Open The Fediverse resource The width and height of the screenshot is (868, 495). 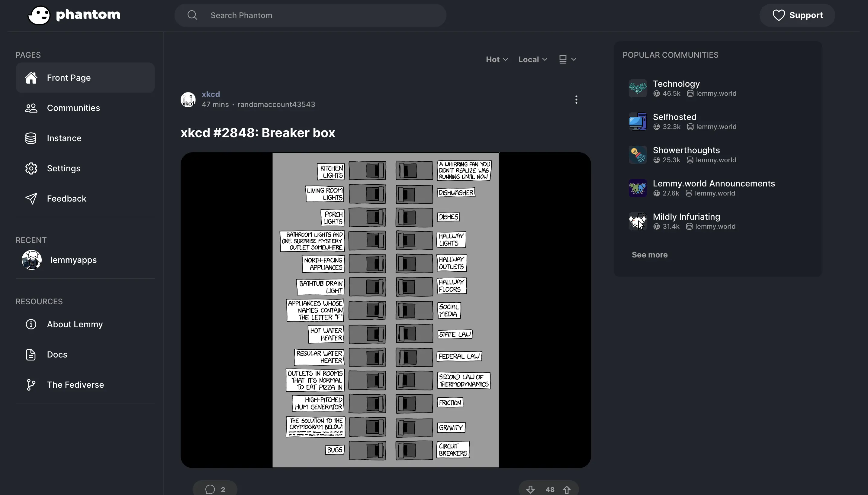(x=85, y=385)
